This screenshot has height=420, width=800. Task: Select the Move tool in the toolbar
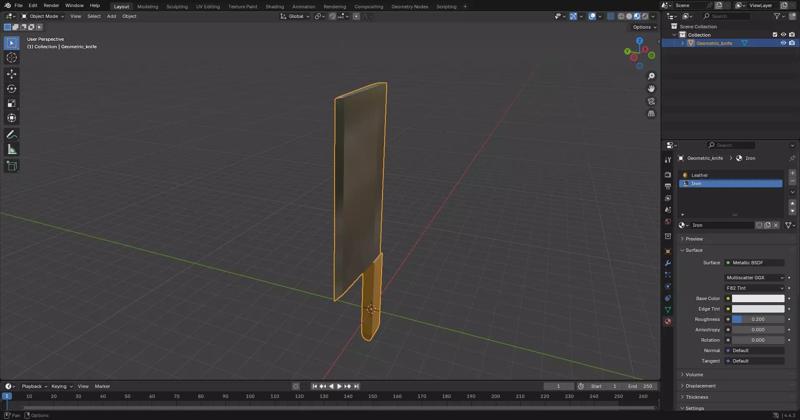click(x=12, y=74)
